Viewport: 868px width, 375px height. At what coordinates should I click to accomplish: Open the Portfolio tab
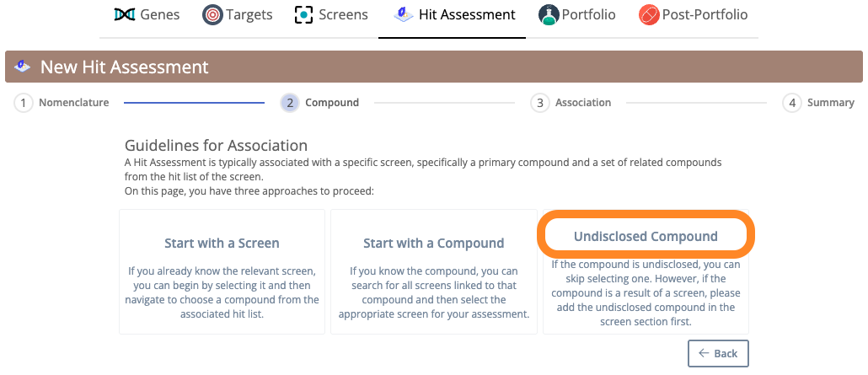click(x=576, y=14)
